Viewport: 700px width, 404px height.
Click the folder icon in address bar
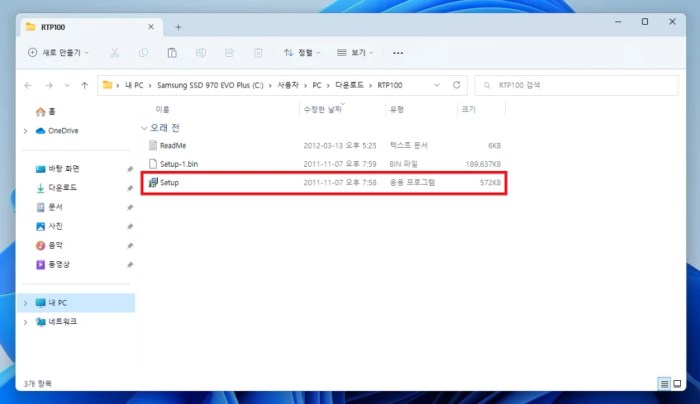pyautogui.click(x=107, y=85)
